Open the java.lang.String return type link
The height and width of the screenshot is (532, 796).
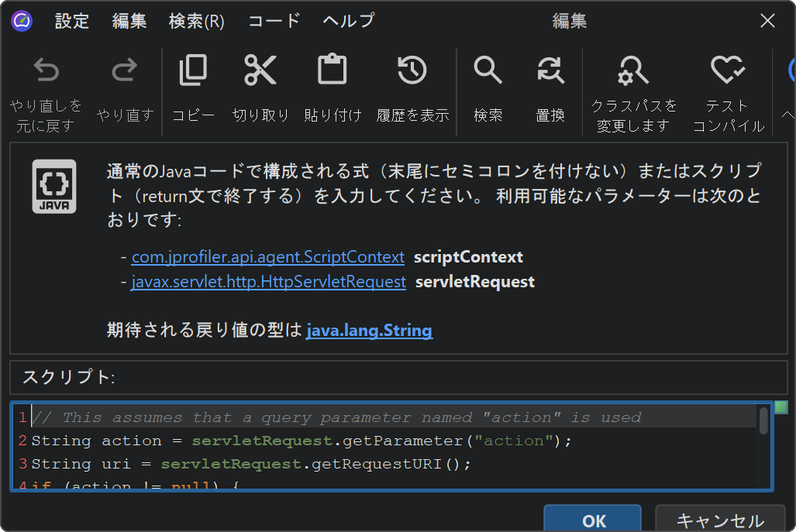[369, 331]
